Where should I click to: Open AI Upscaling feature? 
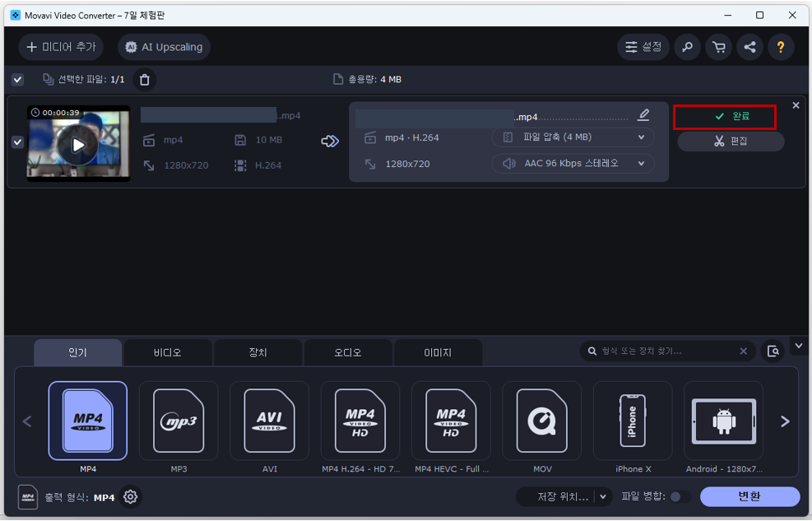[165, 47]
